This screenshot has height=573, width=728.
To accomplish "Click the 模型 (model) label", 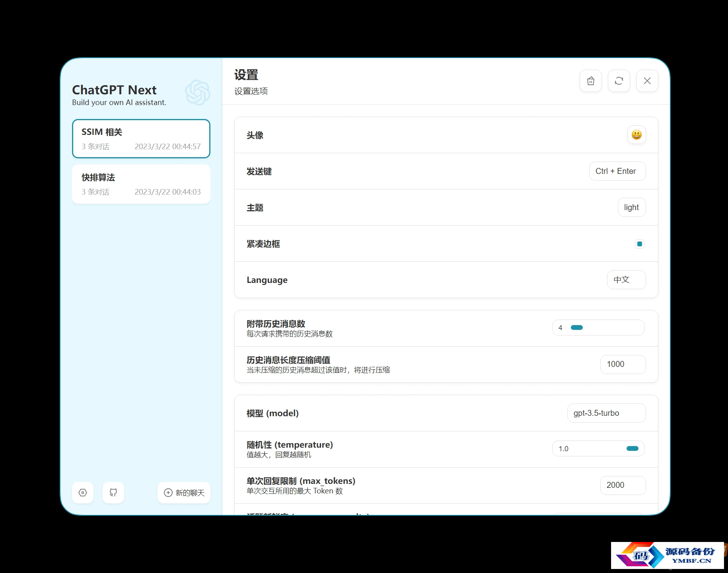I will (x=273, y=413).
